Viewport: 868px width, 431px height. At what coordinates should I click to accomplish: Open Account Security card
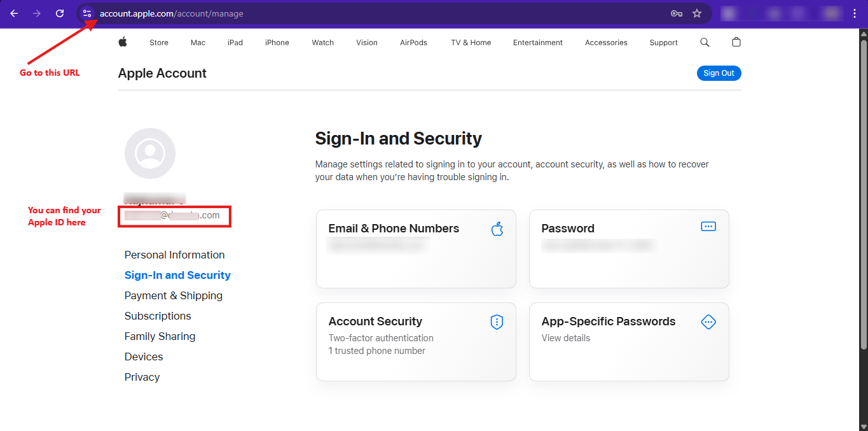416,342
